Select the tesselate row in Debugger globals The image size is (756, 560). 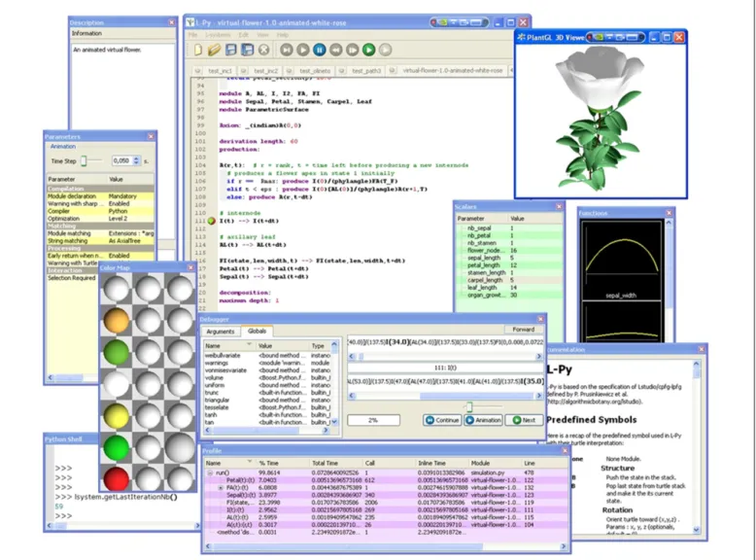(266, 407)
